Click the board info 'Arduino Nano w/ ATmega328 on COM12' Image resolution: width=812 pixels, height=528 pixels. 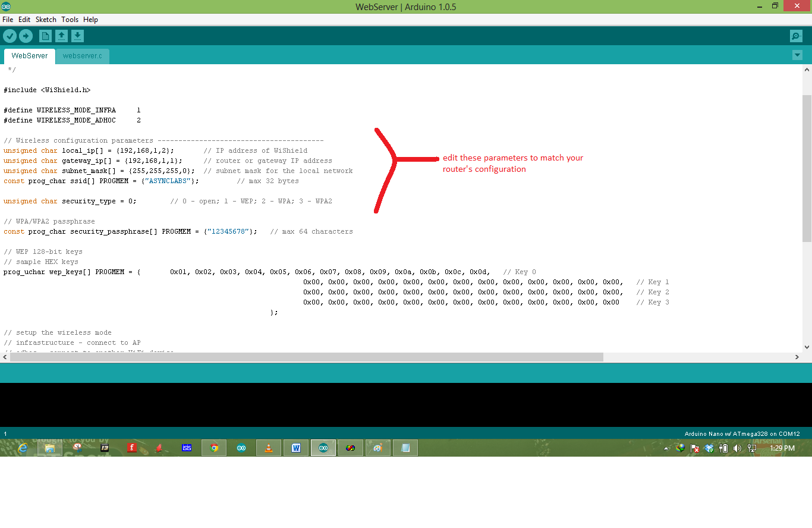point(742,434)
